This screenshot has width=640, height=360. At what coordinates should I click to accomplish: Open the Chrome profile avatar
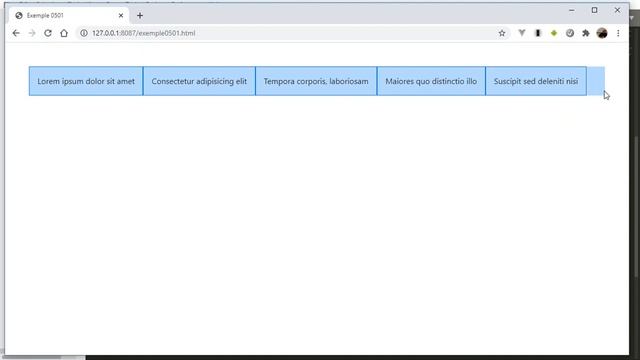pos(602,33)
